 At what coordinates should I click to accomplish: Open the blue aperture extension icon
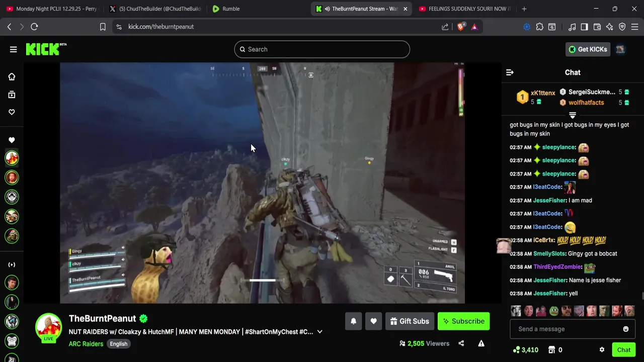point(527,27)
